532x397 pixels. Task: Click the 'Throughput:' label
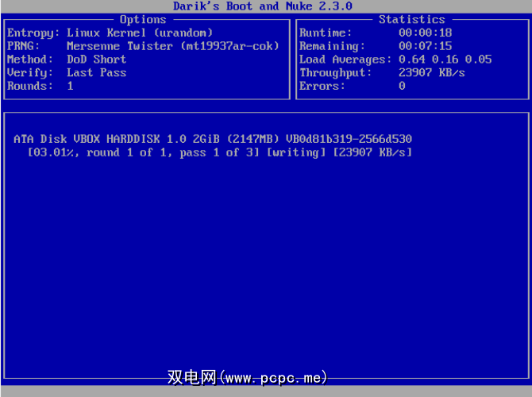pos(335,73)
